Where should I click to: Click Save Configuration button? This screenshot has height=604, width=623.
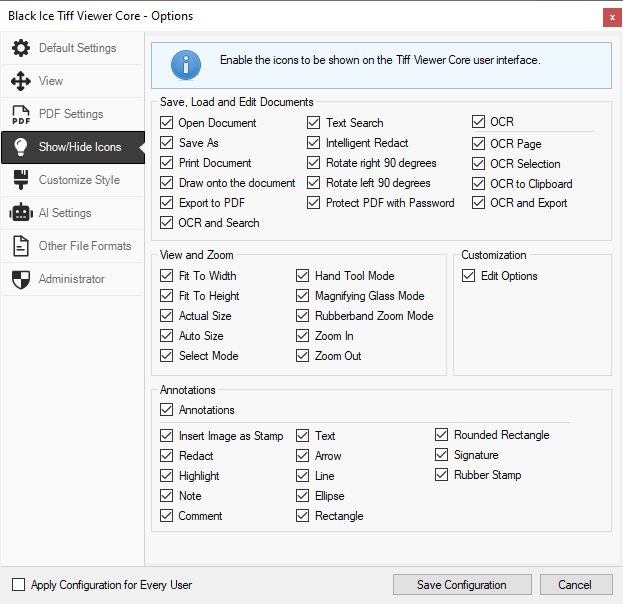pos(462,585)
